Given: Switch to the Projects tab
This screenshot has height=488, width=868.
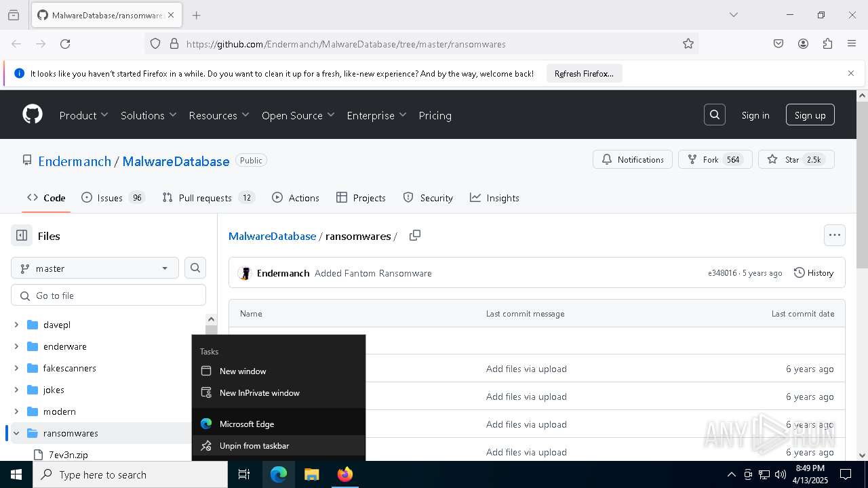Looking at the screenshot, I should tap(361, 198).
